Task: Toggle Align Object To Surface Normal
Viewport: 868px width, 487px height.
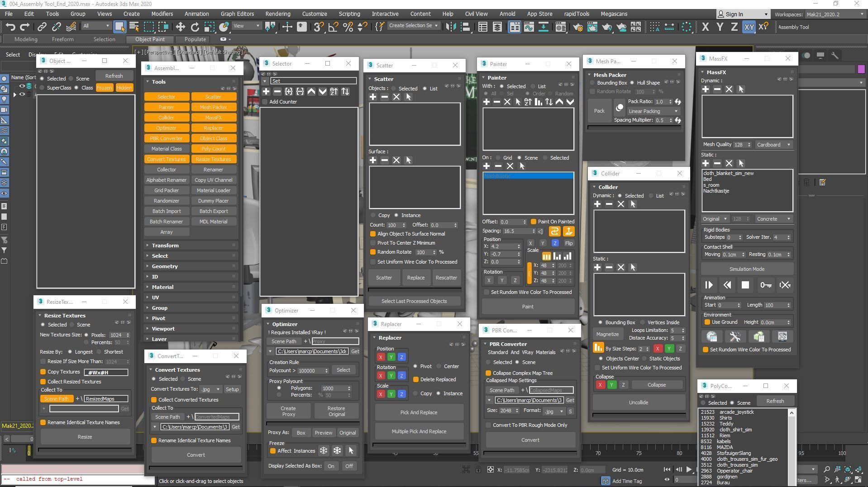Action: (x=373, y=234)
